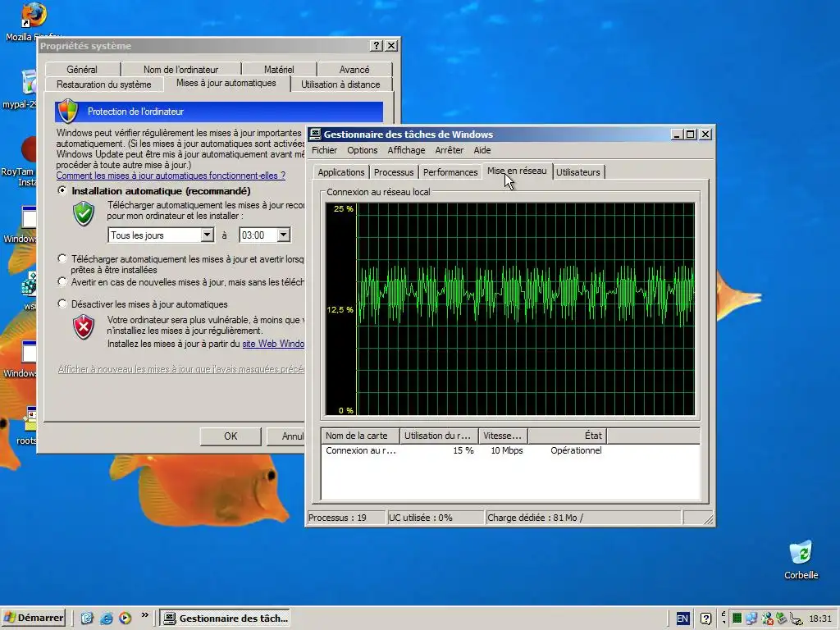Sort by État column header

click(568, 436)
